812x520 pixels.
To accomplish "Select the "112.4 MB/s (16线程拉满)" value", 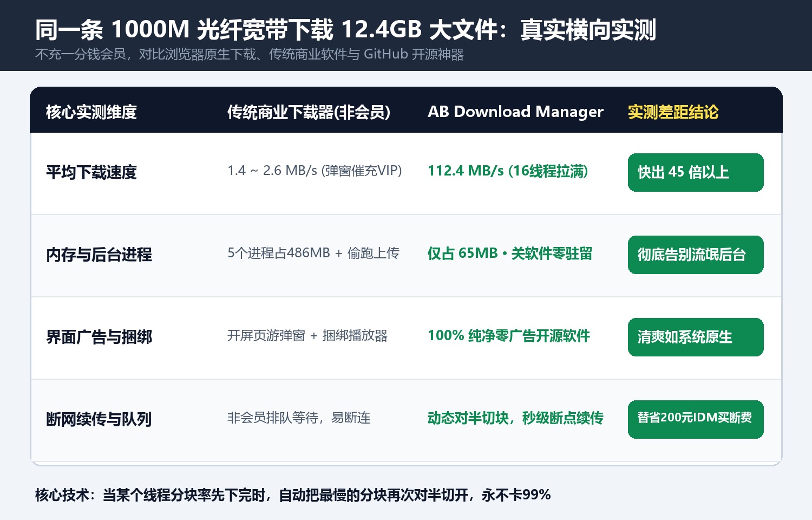I will (508, 171).
